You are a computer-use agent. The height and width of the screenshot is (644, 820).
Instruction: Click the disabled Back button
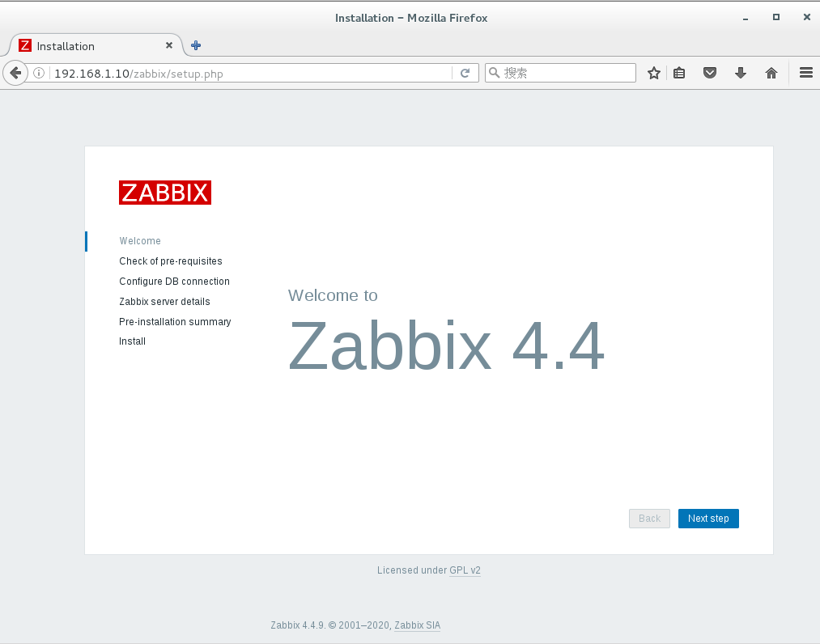point(649,519)
